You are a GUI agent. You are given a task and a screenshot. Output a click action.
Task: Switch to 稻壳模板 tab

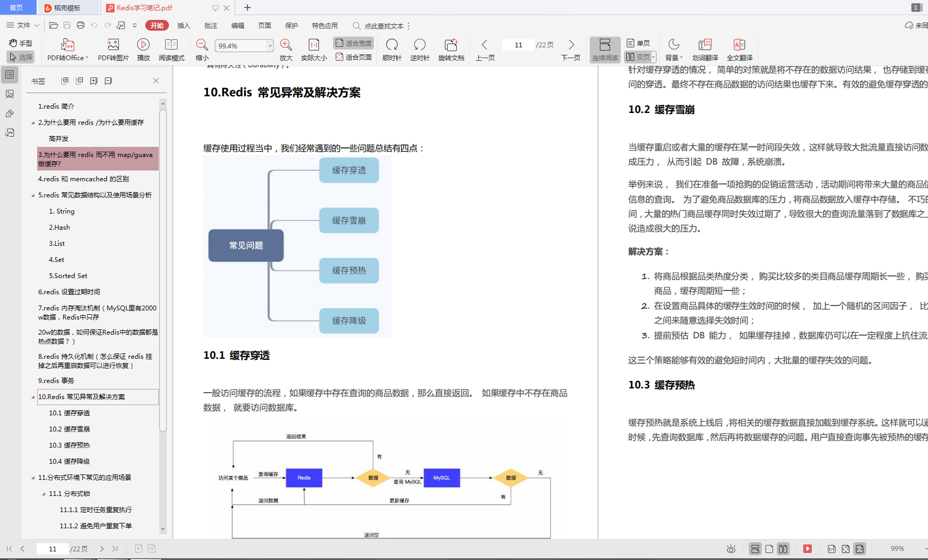(x=68, y=8)
